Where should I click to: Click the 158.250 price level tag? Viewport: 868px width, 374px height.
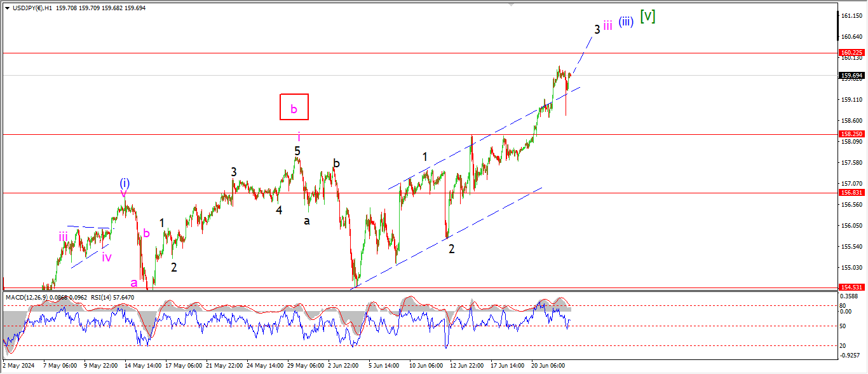851,134
